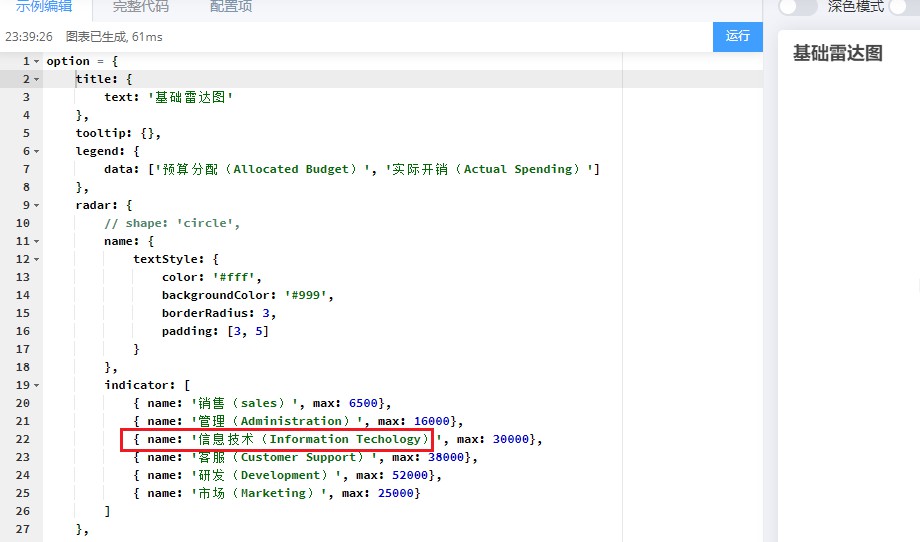Click the '基础雷达图' title text string
Viewport: 920px width, 542px height.
[x=190, y=97]
